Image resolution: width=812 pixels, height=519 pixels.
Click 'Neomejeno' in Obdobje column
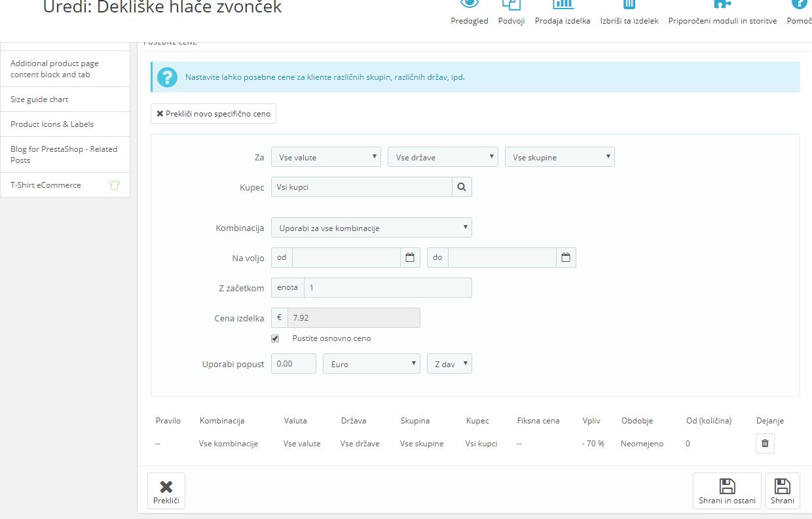[x=642, y=444]
